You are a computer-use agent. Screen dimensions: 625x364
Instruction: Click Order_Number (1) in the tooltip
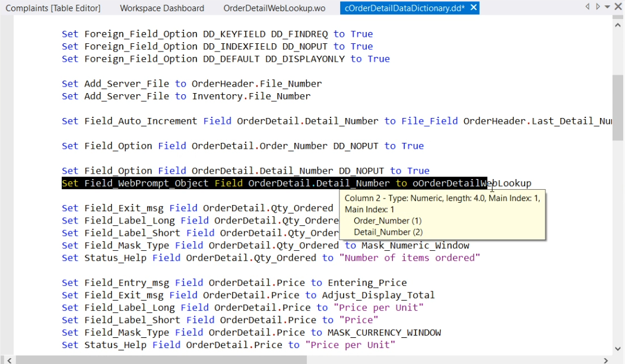(x=387, y=221)
